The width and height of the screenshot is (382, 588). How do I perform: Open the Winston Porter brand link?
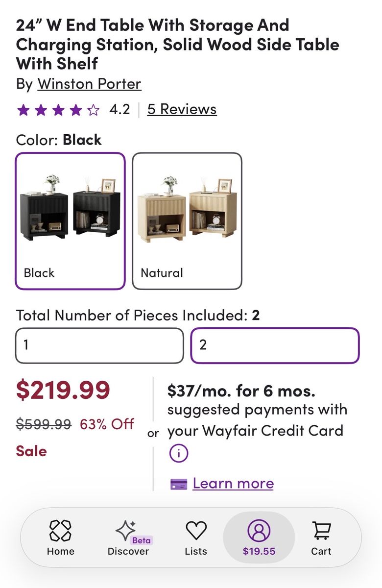click(89, 84)
